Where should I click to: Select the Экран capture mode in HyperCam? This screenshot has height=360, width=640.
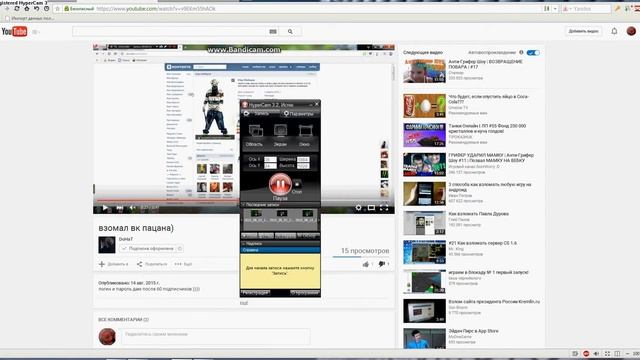click(280, 136)
